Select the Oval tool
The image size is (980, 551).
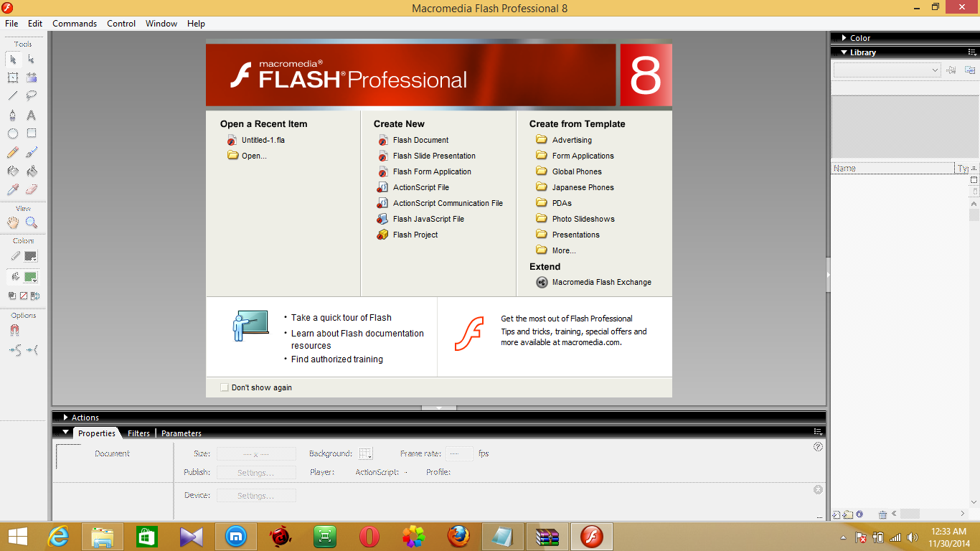click(x=12, y=132)
